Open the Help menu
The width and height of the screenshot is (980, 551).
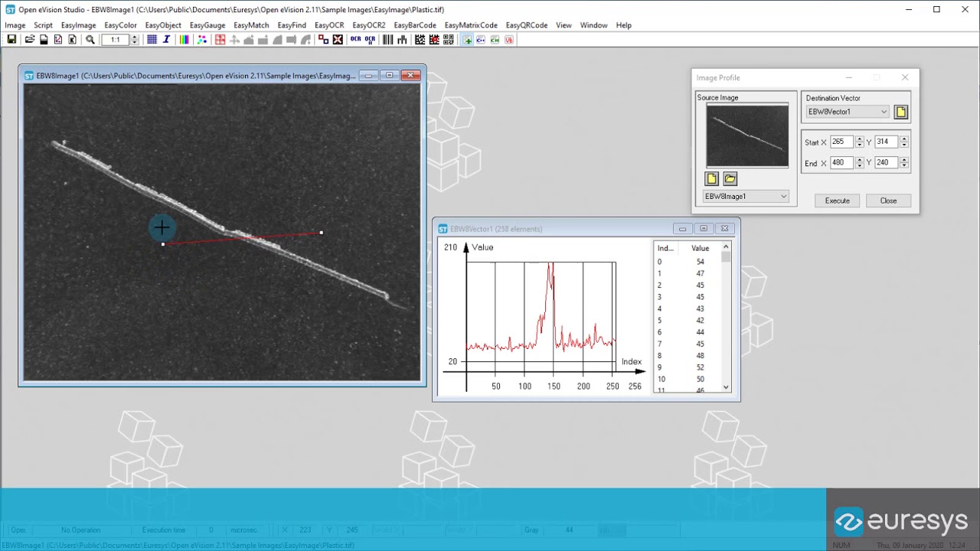click(624, 25)
